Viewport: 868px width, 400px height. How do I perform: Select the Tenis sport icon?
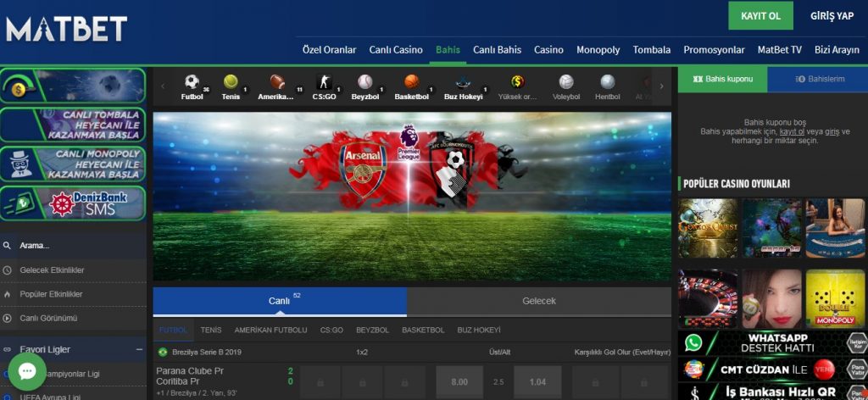(x=231, y=82)
